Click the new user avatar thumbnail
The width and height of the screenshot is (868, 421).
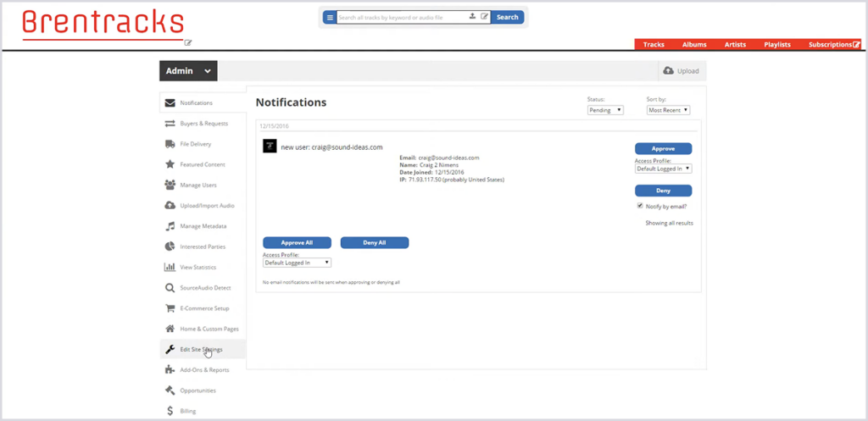270,147
